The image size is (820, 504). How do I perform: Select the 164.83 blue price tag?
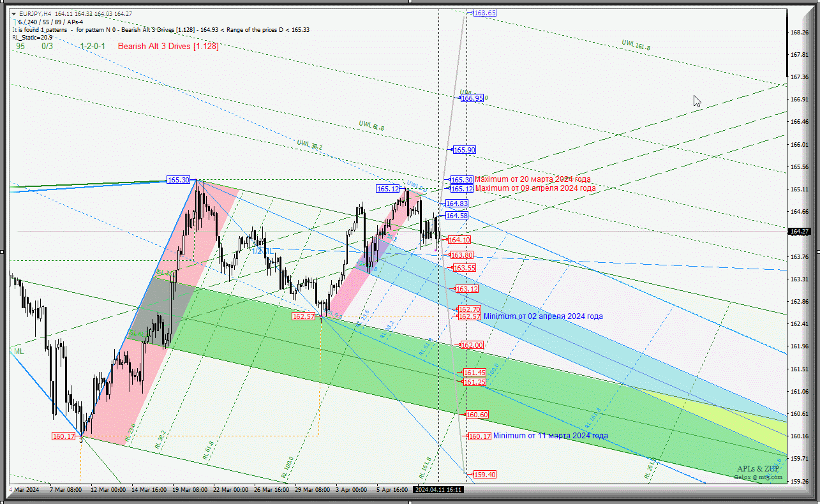click(x=457, y=204)
